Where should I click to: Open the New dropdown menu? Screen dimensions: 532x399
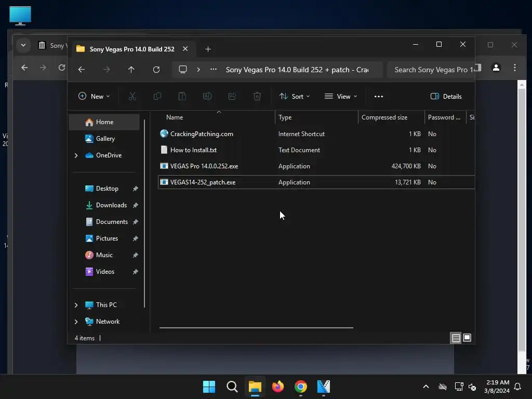[x=94, y=96]
